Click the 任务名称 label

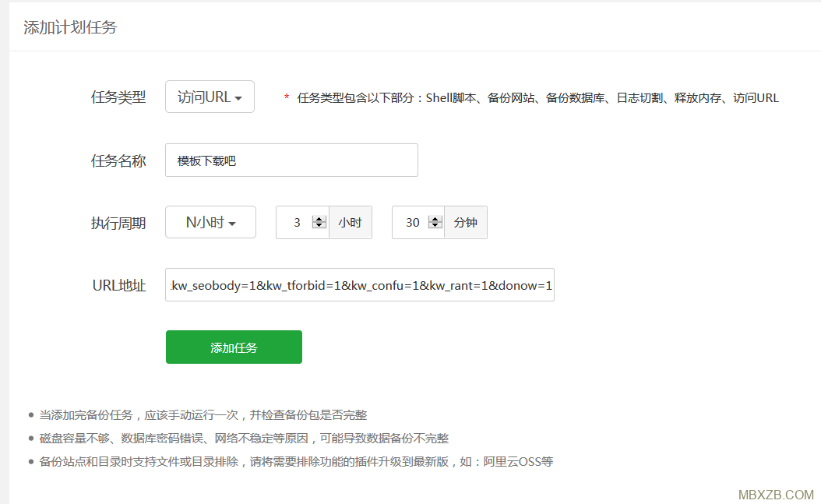[x=118, y=160]
